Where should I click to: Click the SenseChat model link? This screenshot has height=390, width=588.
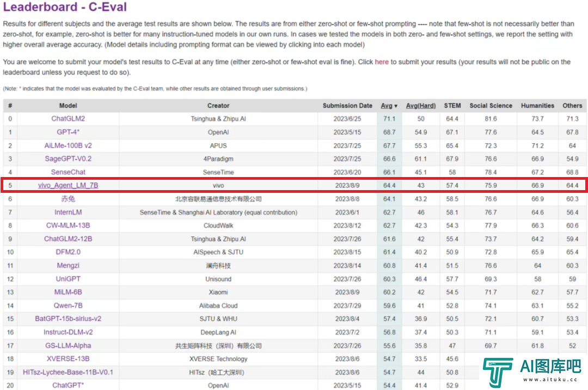pyautogui.click(x=68, y=172)
